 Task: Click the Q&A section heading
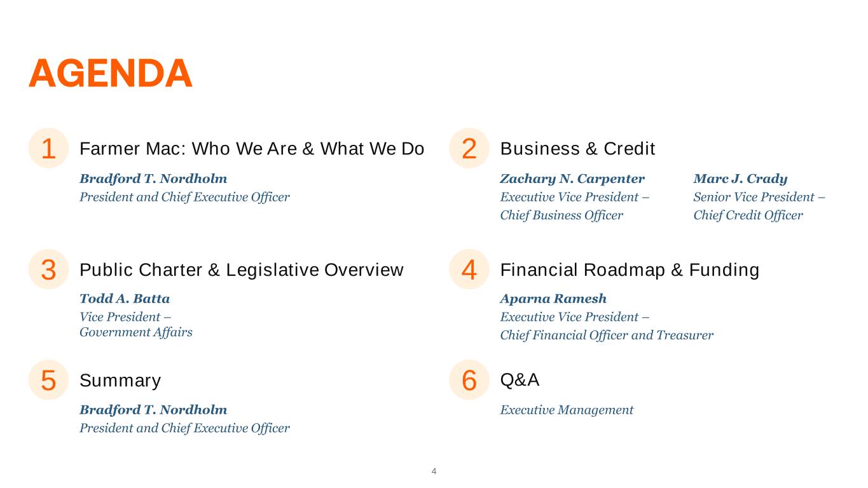(x=520, y=380)
